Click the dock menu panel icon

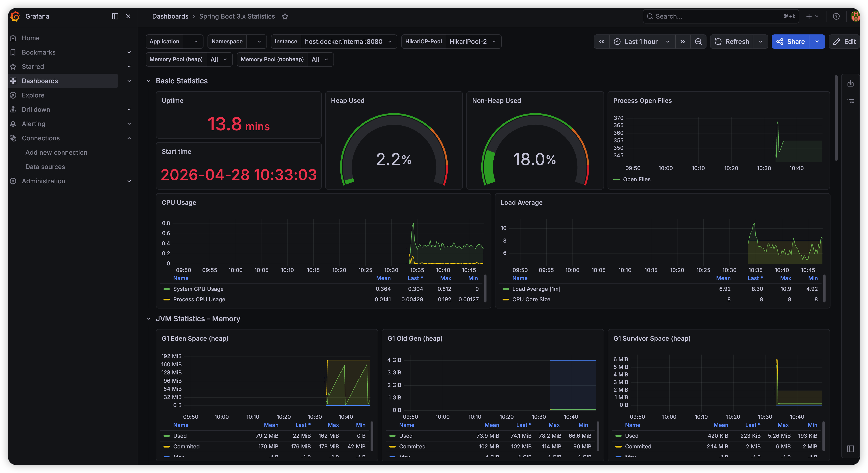tap(115, 16)
